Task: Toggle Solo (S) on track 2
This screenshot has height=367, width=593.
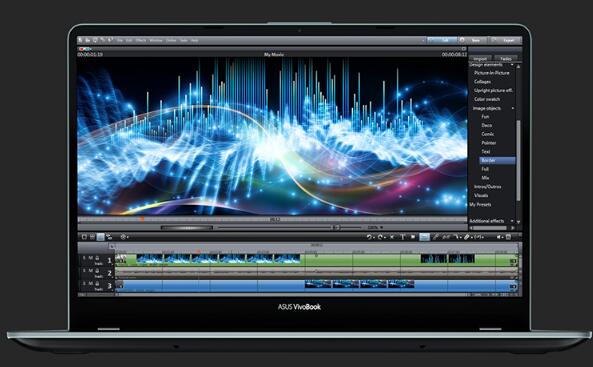Action: pos(84,271)
